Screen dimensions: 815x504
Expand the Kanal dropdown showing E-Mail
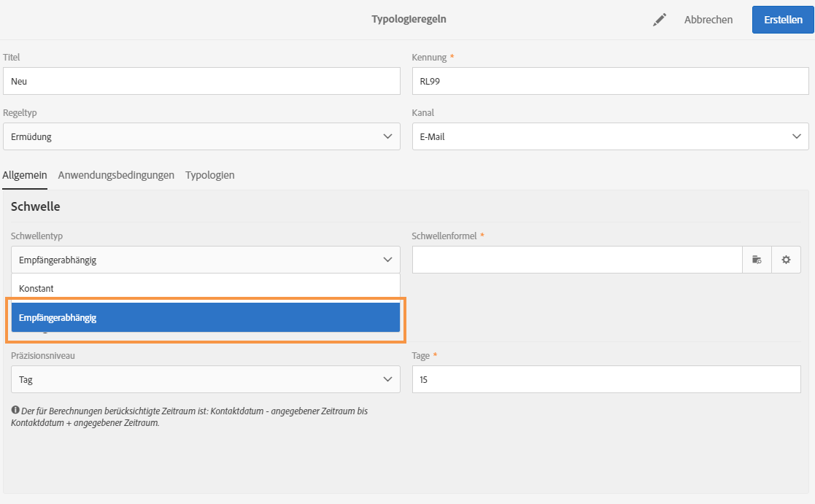click(610, 136)
